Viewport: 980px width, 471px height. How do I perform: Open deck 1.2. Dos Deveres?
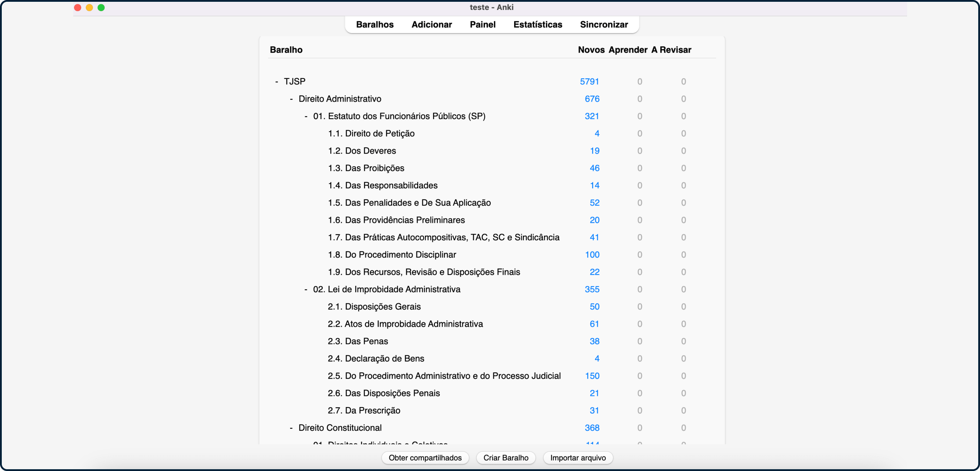point(362,151)
